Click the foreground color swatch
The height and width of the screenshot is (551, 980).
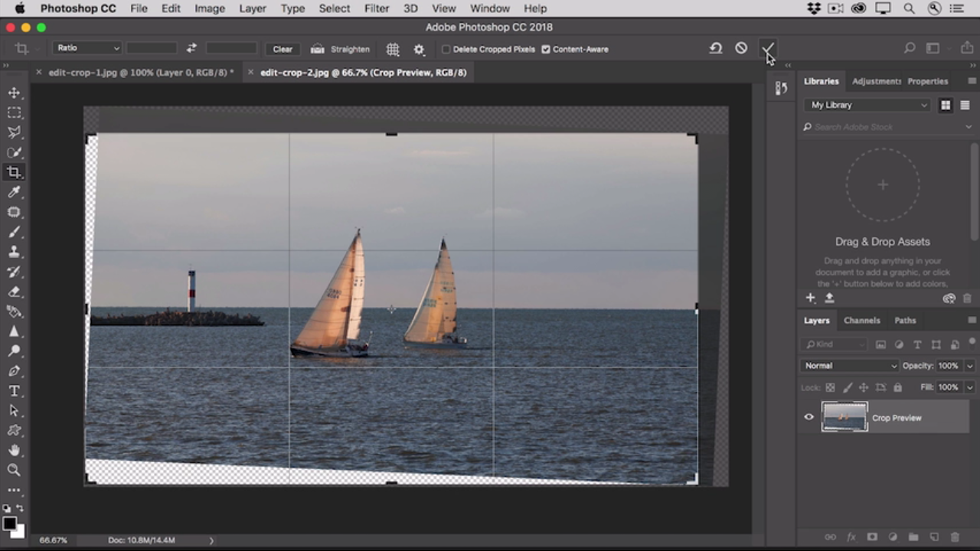(x=9, y=524)
